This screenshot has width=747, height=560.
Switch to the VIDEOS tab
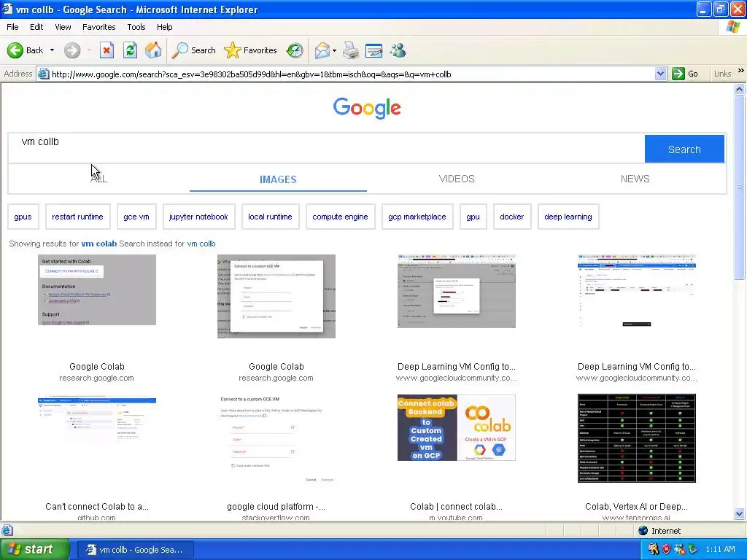click(x=457, y=179)
